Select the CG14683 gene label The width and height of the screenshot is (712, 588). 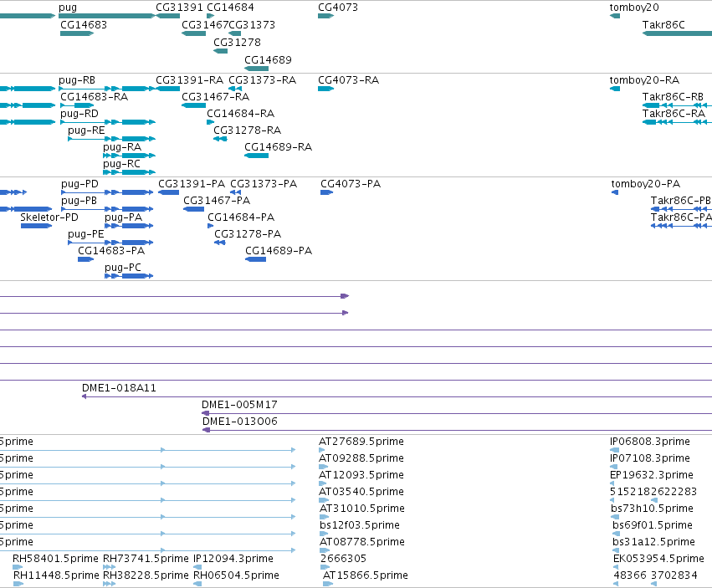[84, 24]
